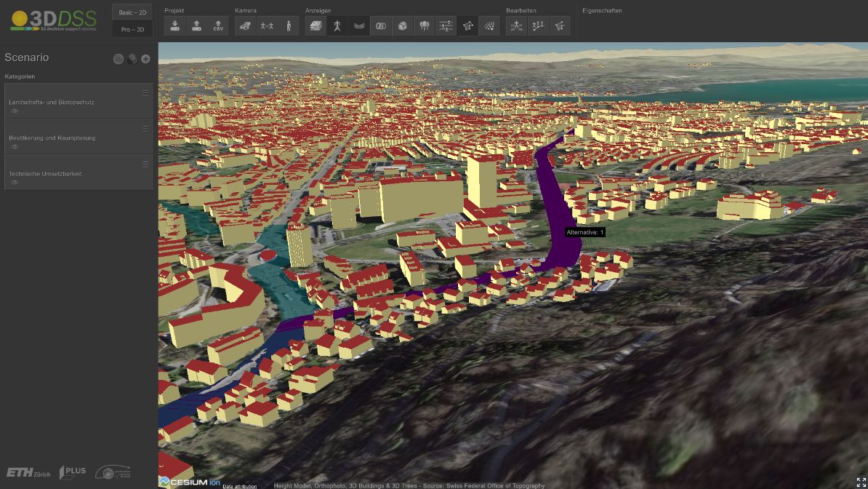Image resolution: width=868 pixels, height=489 pixels.
Task: Add a new scenario with plus icon
Action: (x=145, y=59)
